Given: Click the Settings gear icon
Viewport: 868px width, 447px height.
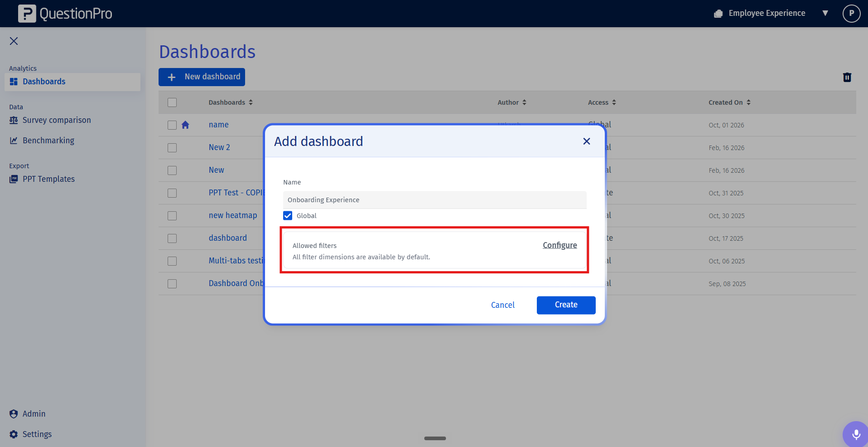Looking at the screenshot, I should click(14, 434).
